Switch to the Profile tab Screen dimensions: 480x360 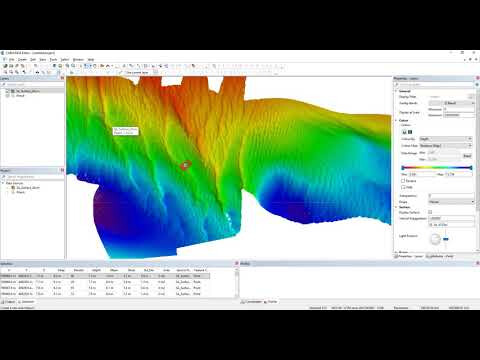point(270,302)
